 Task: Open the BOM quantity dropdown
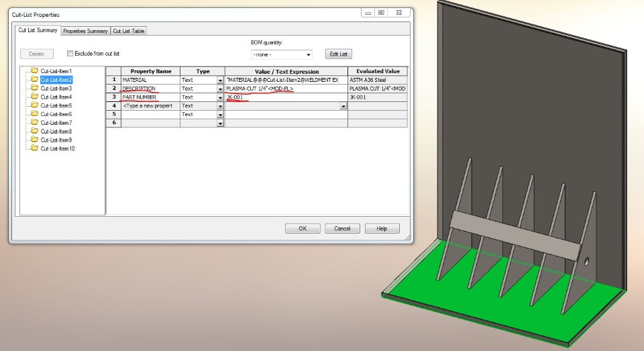pos(282,54)
